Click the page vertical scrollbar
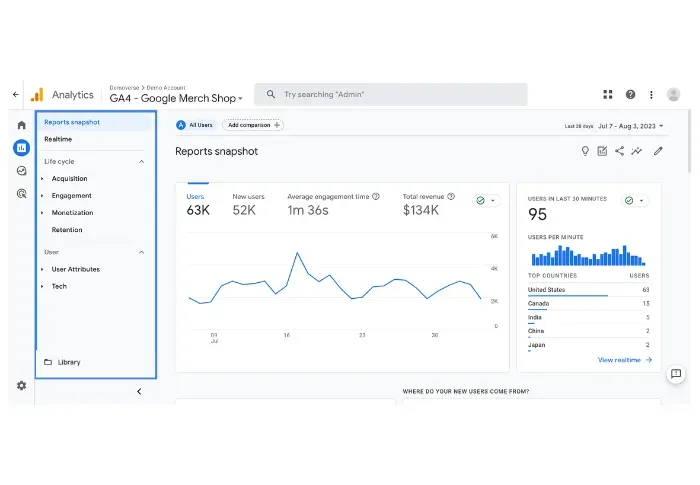The width and height of the screenshot is (700, 485). [x=690, y=142]
